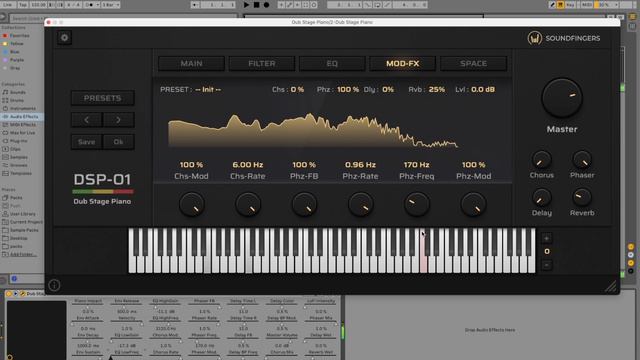Switch to the EQ tab
Image resolution: width=640 pixels, height=360 pixels.
coord(332,64)
